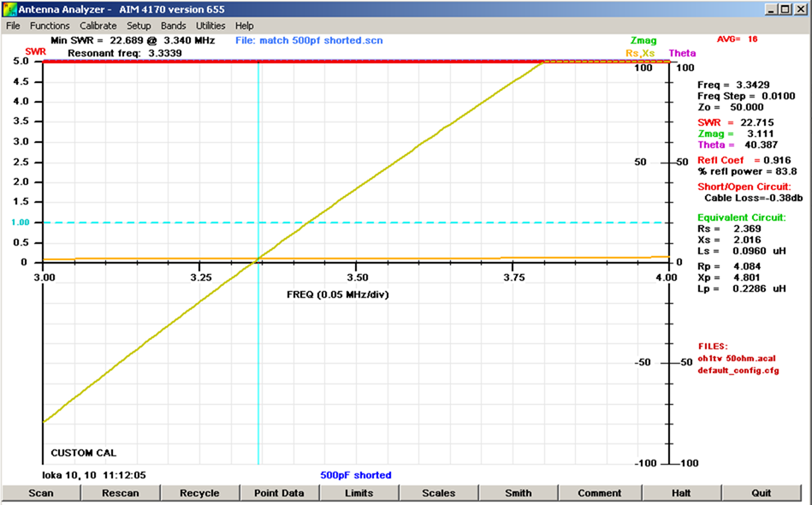Open the Help menu
812x505 pixels.
[244, 26]
